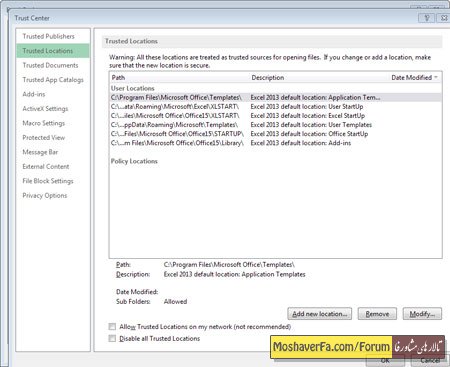Go to Trusted Documents settings
This screenshot has height=367, width=450.
pos(50,65)
